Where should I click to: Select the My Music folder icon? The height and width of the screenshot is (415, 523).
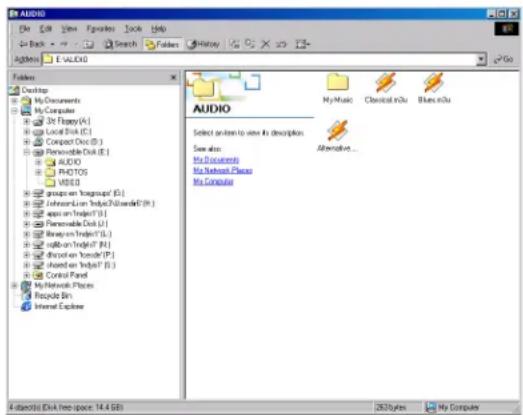[338, 88]
